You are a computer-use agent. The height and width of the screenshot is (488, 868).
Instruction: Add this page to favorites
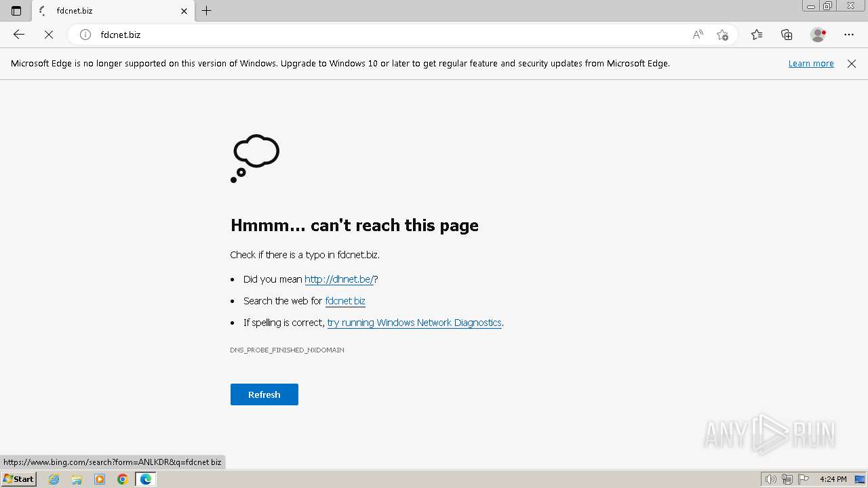[722, 35]
